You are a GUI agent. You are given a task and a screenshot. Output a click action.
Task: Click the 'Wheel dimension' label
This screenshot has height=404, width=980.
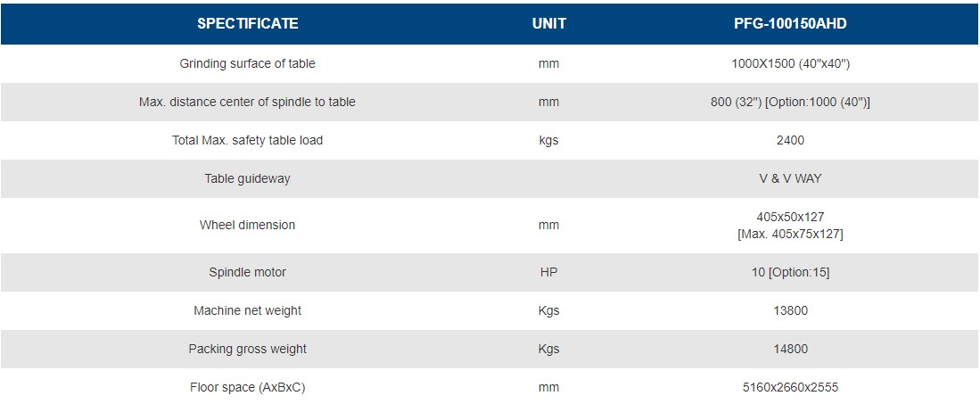click(248, 226)
